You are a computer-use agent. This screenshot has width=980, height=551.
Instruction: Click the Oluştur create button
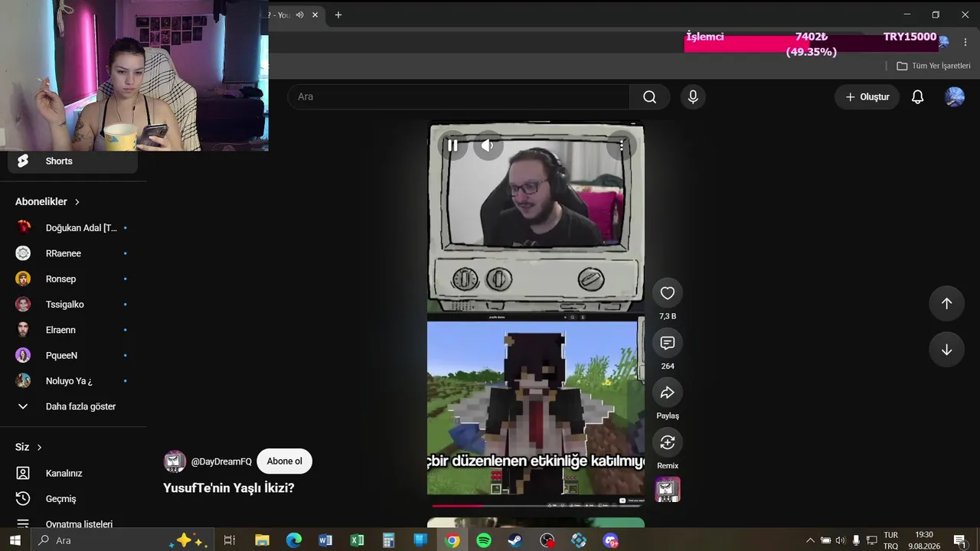(867, 97)
